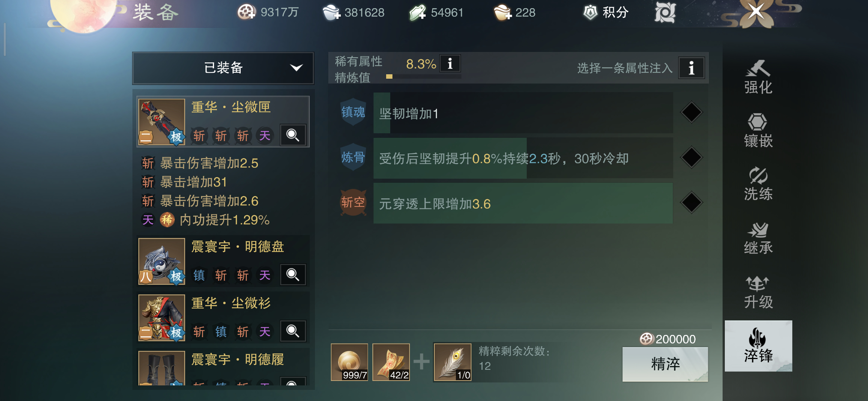Open the 洗练 (refine) tab

point(758,184)
